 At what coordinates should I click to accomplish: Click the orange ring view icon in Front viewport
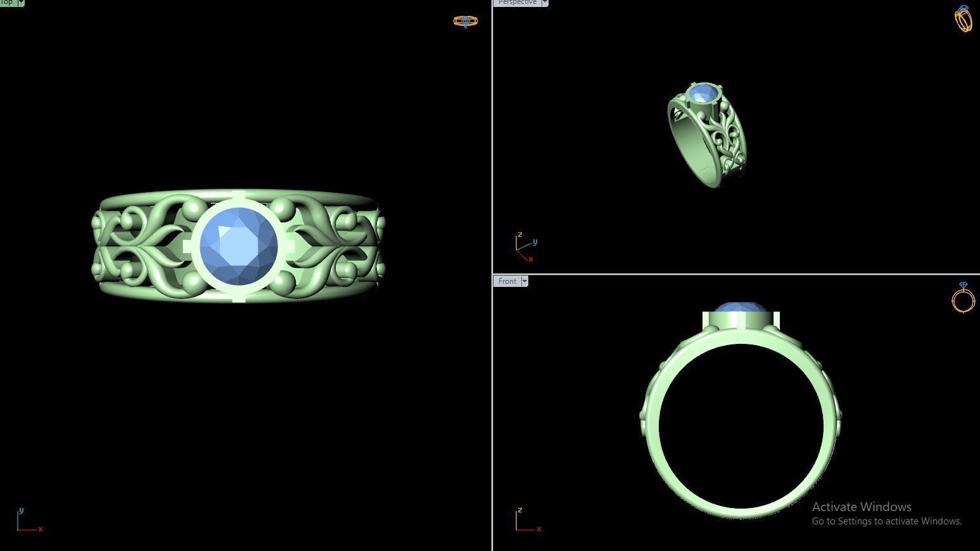(964, 297)
